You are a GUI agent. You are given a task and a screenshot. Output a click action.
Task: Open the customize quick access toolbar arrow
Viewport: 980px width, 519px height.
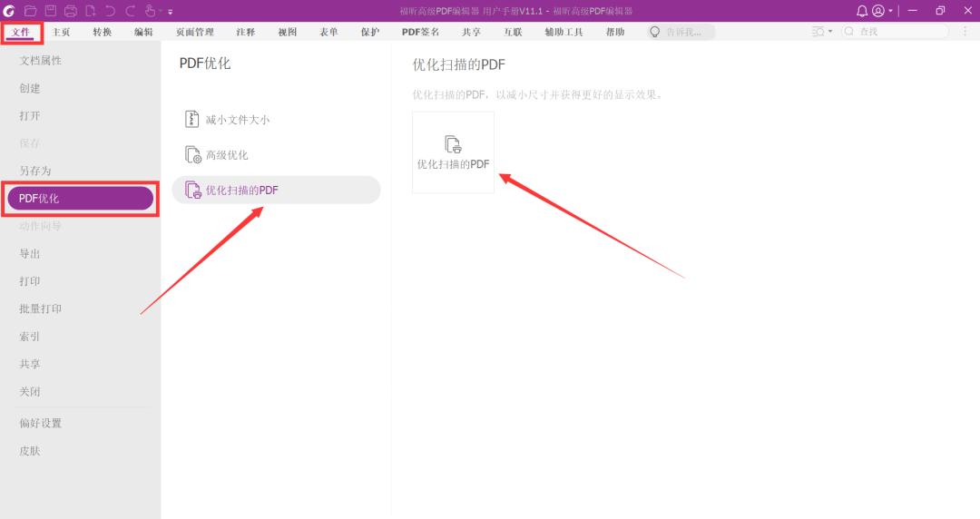click(x=170, y=11)
